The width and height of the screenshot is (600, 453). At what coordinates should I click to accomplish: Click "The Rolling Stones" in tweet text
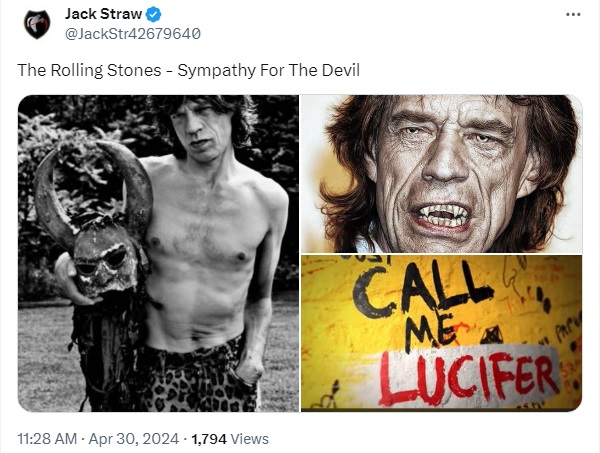90,70
